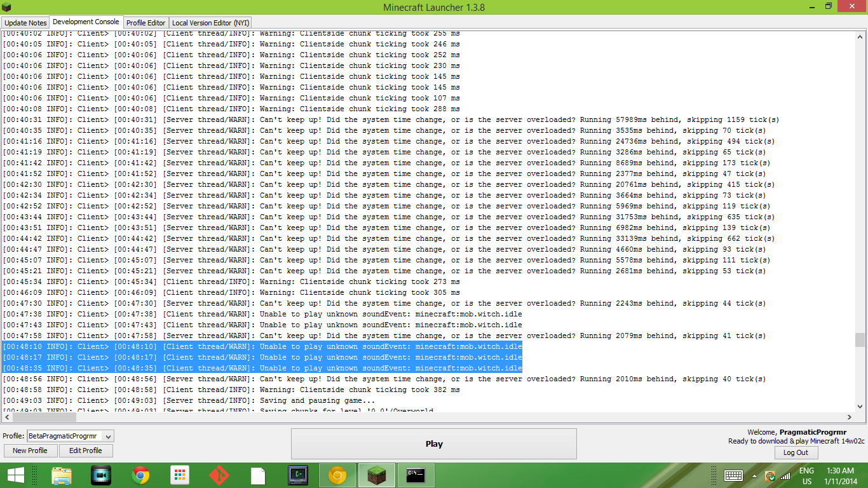Open the Local Version Editor (NYI) tab
868x488 pixels.
(x=211, y=23)
